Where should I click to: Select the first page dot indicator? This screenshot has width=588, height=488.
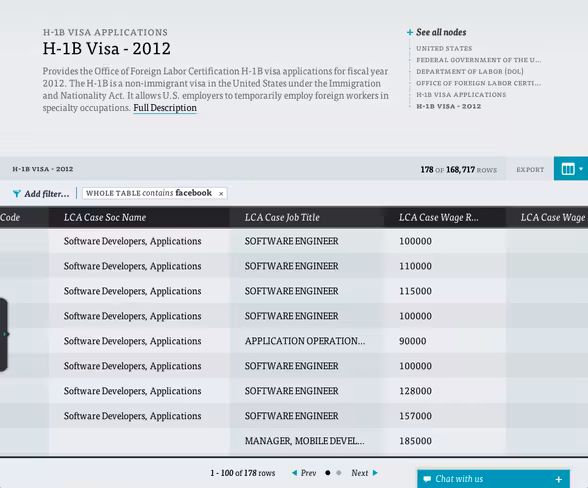[x=328, y=473]
